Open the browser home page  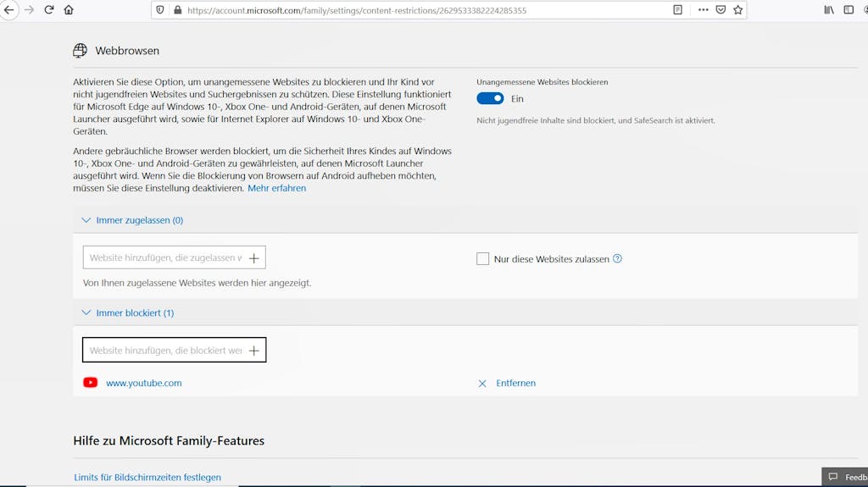69,10
